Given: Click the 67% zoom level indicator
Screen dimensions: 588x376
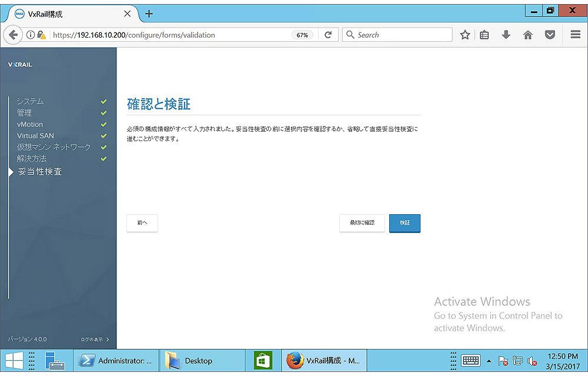Looking at the screenshot, I should 302,35.
